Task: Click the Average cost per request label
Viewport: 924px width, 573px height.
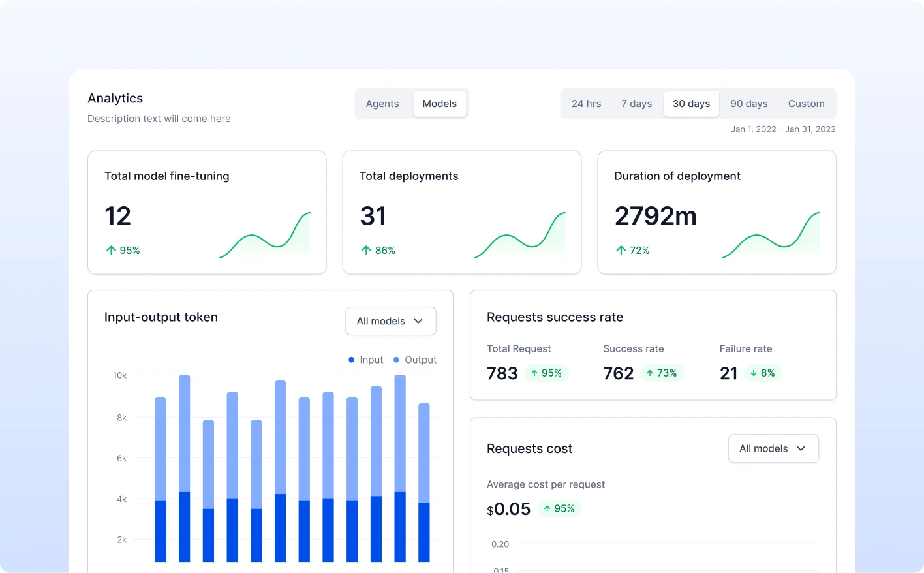Action: point(546,484)
